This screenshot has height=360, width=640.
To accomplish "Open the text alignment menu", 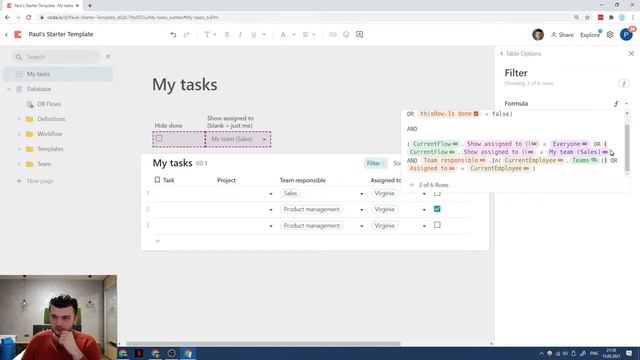I will pyautogui.click(x=309, y=35).
